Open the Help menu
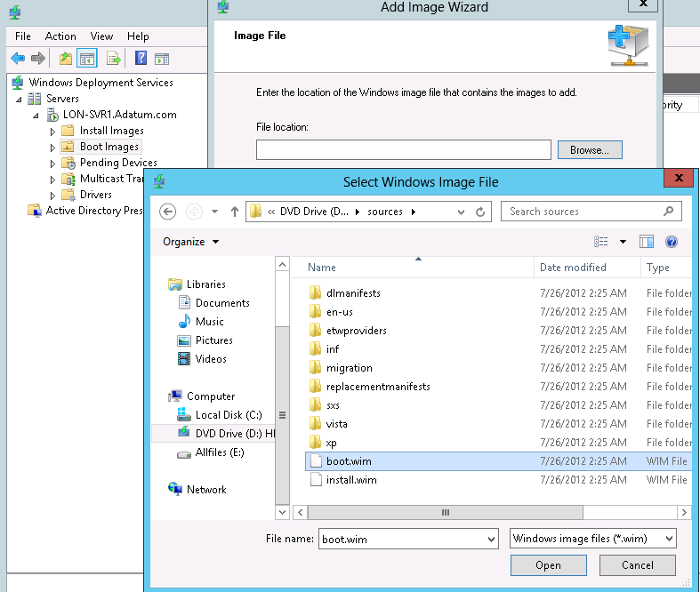Image resolution: width=700 pixels, height=592 pixels. tap(138, 36)
